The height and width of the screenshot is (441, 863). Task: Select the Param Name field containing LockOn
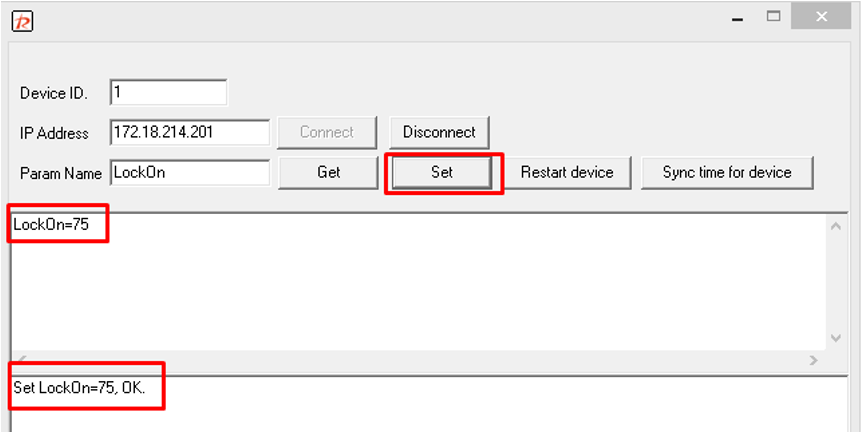point(190,172)
